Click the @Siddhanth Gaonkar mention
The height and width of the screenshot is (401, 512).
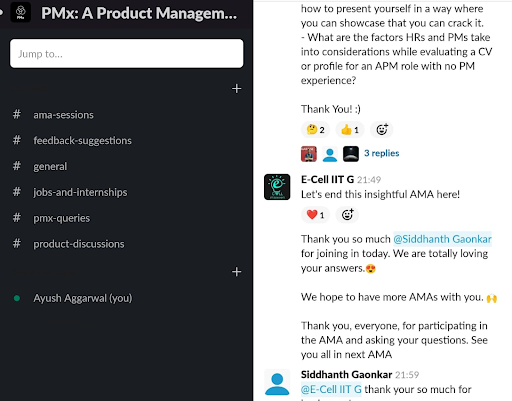(442, 239)
